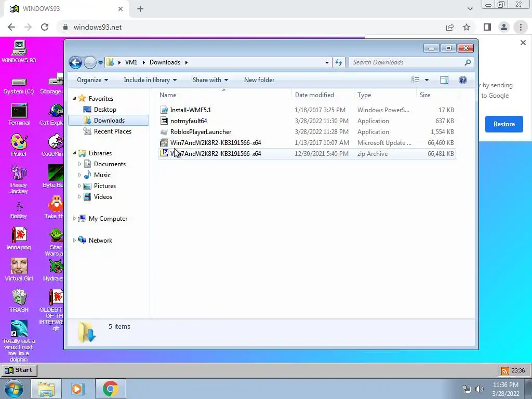
Task: Click the network tray icon
Action: tap(467, 389)
